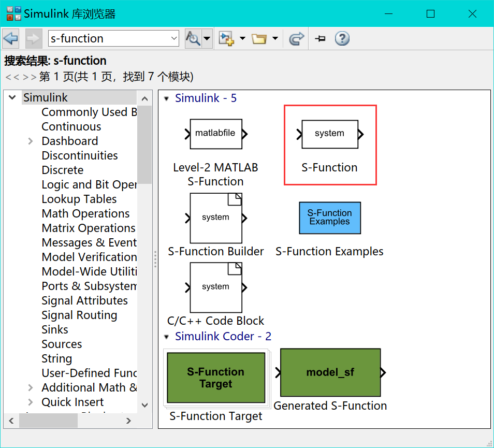Select the Continuous library
This screenshot has height=448, width=494.
pos(71,126)
